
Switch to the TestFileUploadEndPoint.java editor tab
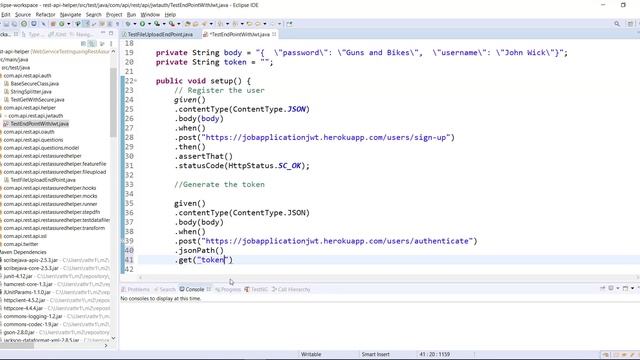tap(157, 35)
